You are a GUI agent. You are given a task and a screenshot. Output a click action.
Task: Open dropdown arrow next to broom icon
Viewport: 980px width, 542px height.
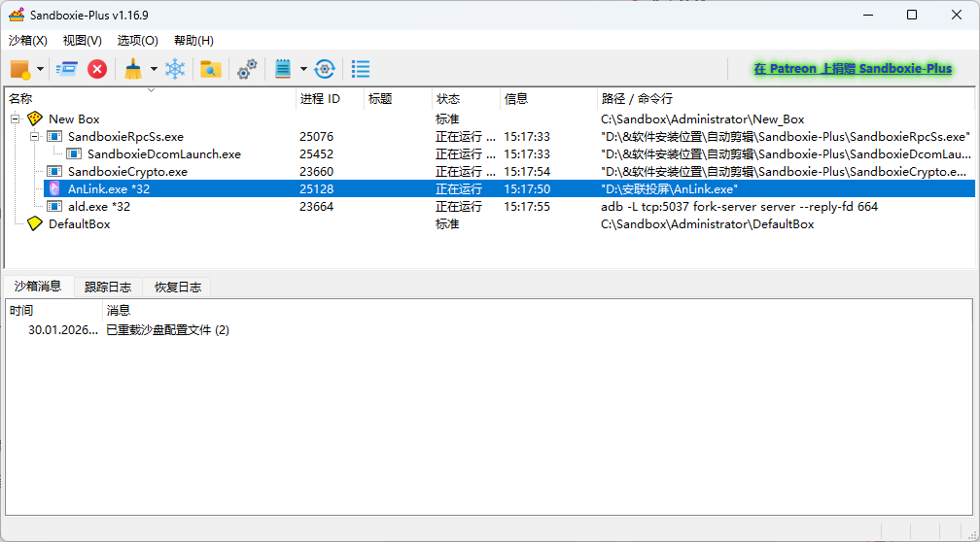[x=154, y=70]
